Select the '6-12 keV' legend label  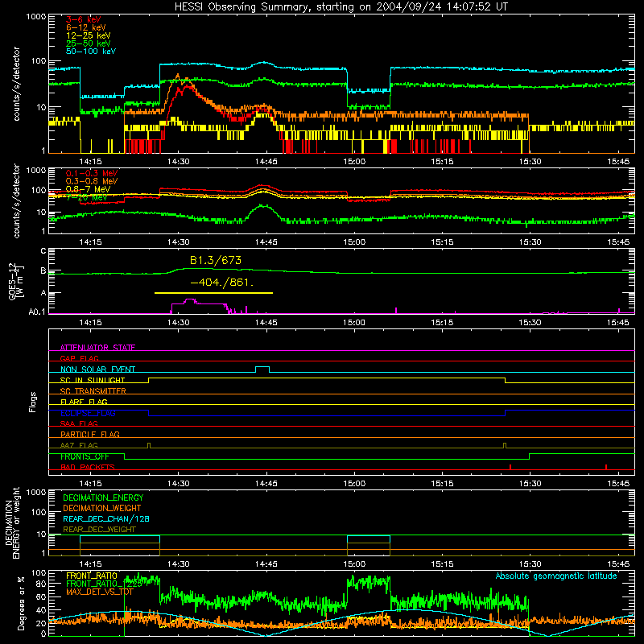(86, 27)
